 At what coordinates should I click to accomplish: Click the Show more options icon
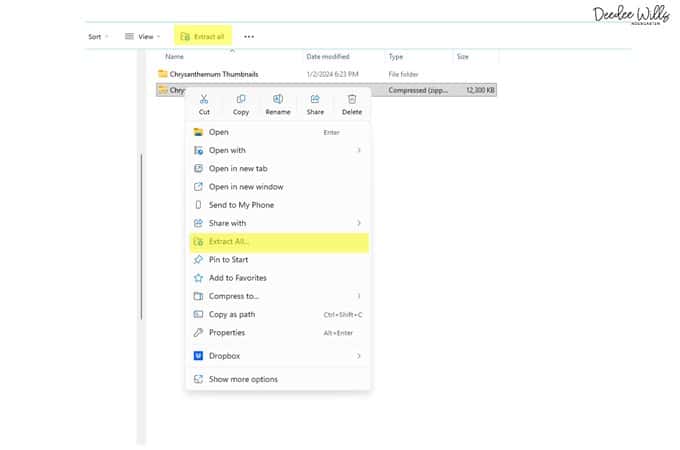point(198,379)
